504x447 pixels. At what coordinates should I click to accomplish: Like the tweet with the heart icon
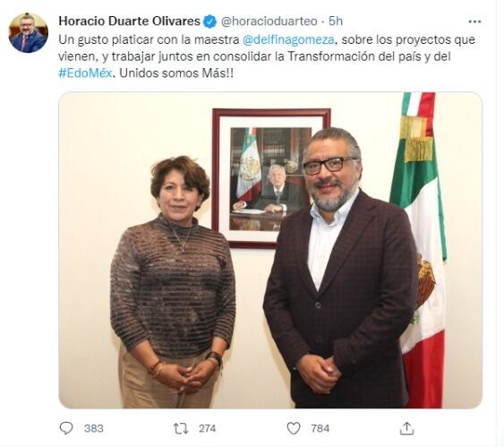[294, 428]
